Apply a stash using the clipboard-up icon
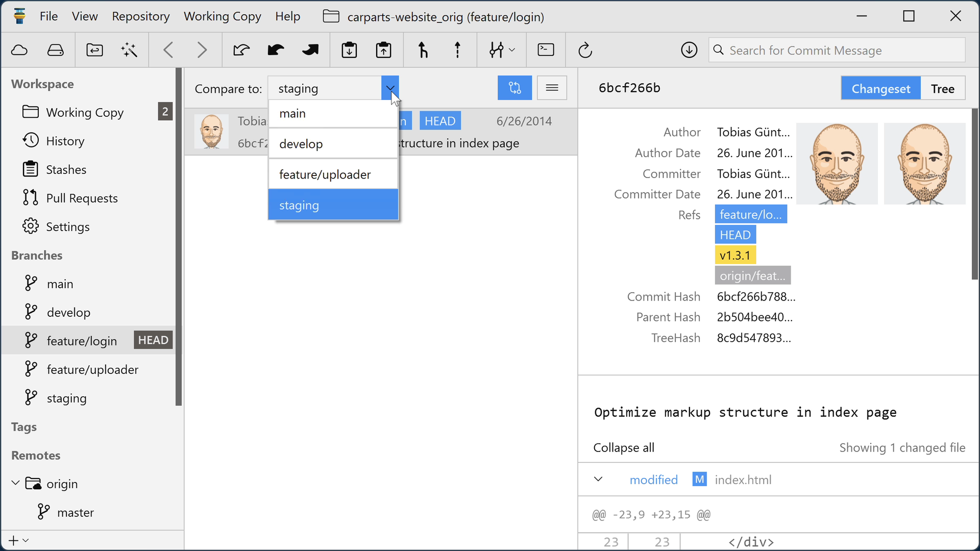The width and height of the screenshot is (980, 551). click(x=383, y=50)
